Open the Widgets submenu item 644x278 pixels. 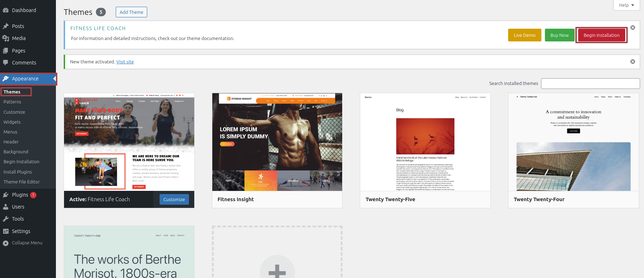coord(12,122)
